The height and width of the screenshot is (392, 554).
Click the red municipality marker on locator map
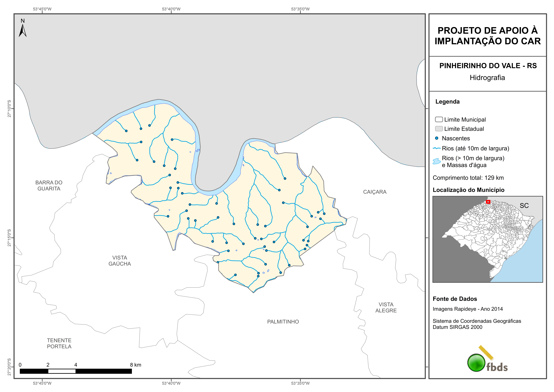coord(488,202)
